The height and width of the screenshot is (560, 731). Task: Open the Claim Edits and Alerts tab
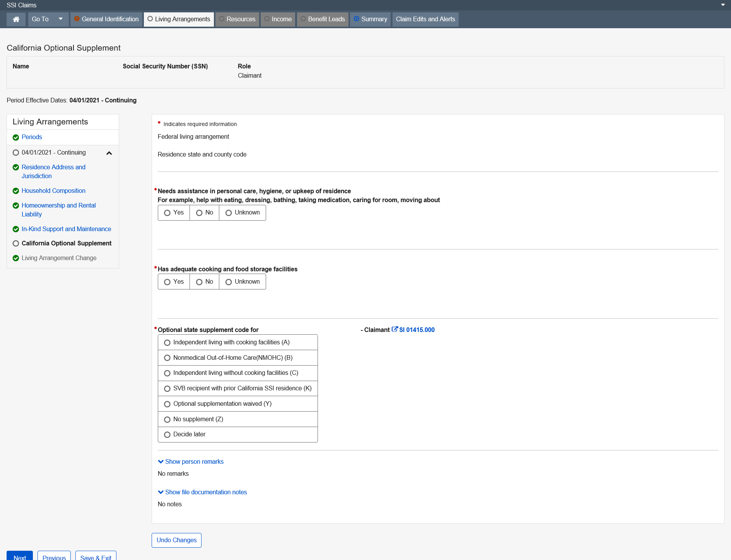pos(425,19)
